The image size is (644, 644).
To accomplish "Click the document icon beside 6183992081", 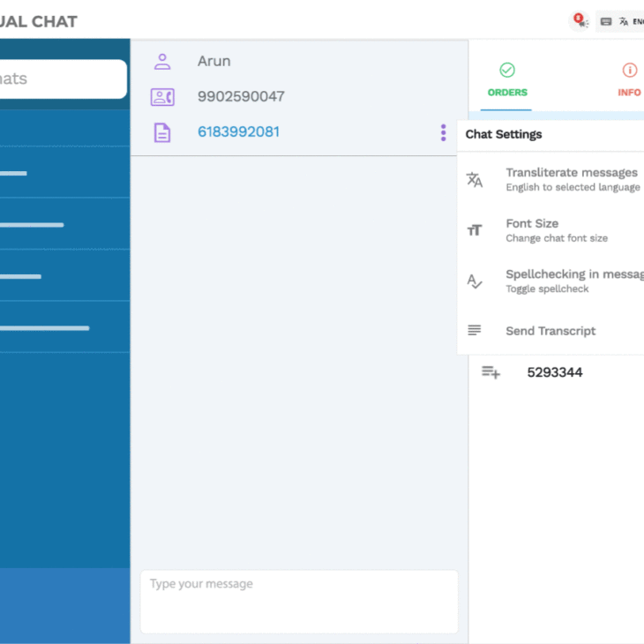I will pyautogui.click(x=162, y=132).
